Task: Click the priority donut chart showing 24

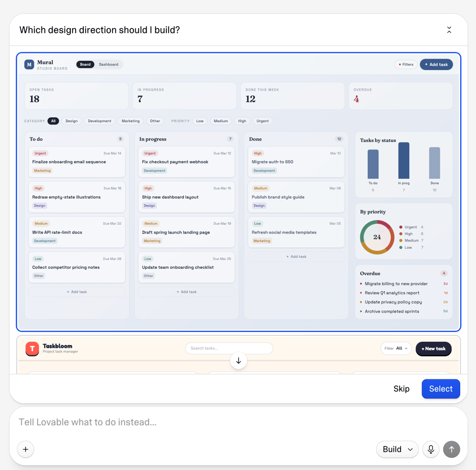Action: pyautogui.click(x=377, y=237)
